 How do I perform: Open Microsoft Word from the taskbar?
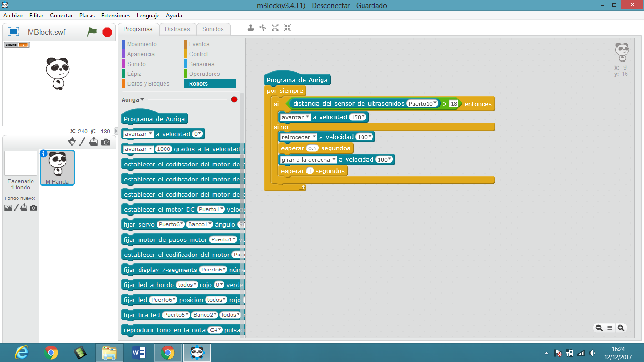[139, 352]
